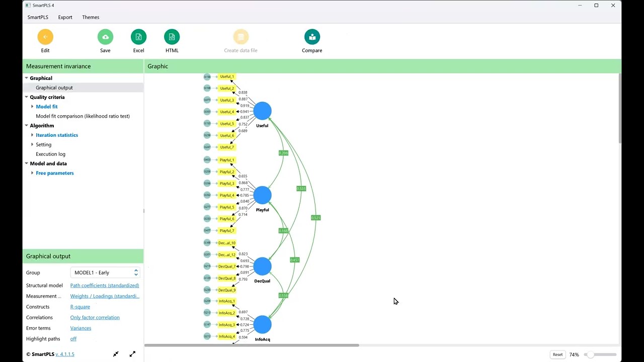The image size is (644, 362).
Task: Open the Group MODEL1 - Early dropdown
Action: 105,273
